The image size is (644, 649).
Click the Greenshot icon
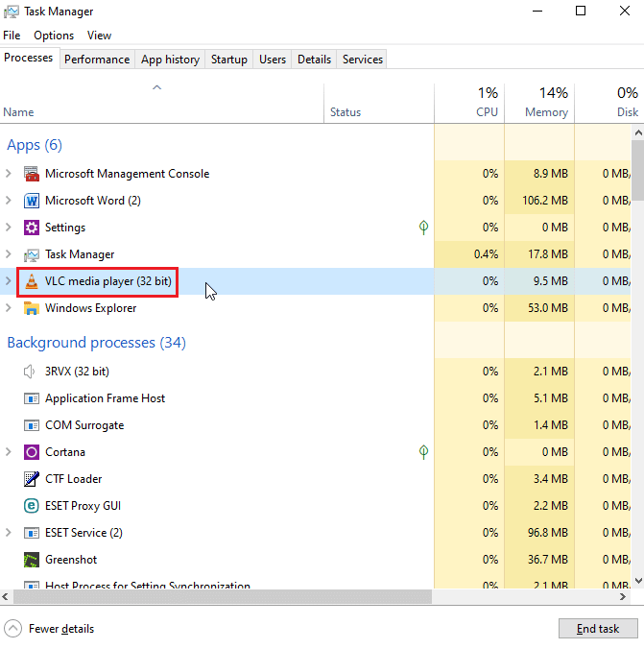coord(32,560)
